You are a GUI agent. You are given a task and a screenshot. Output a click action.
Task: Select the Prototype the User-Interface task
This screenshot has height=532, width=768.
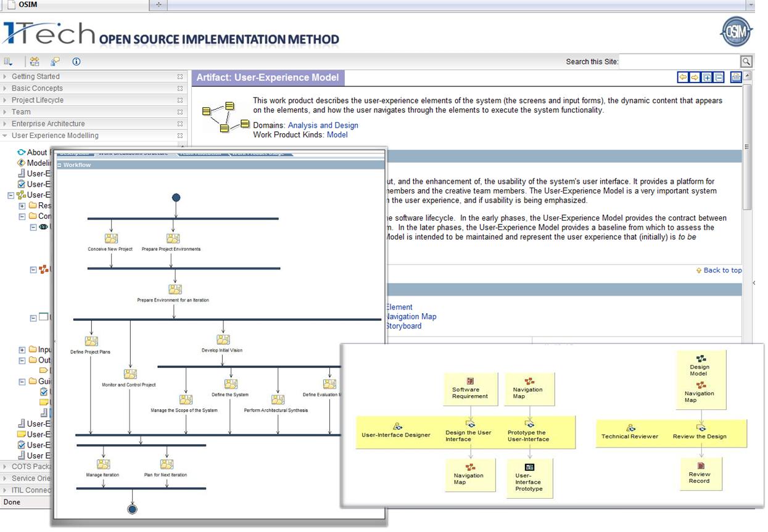coord(528,432)
